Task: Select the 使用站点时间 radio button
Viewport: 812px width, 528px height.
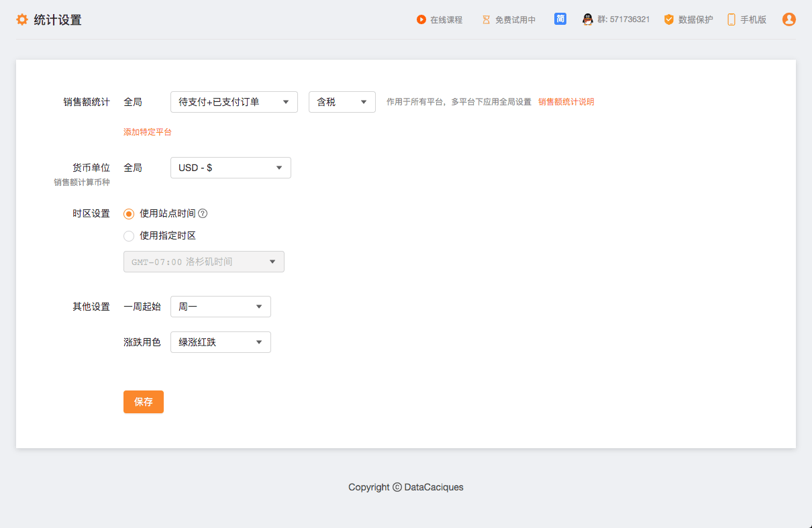Action: click(129, 213)
